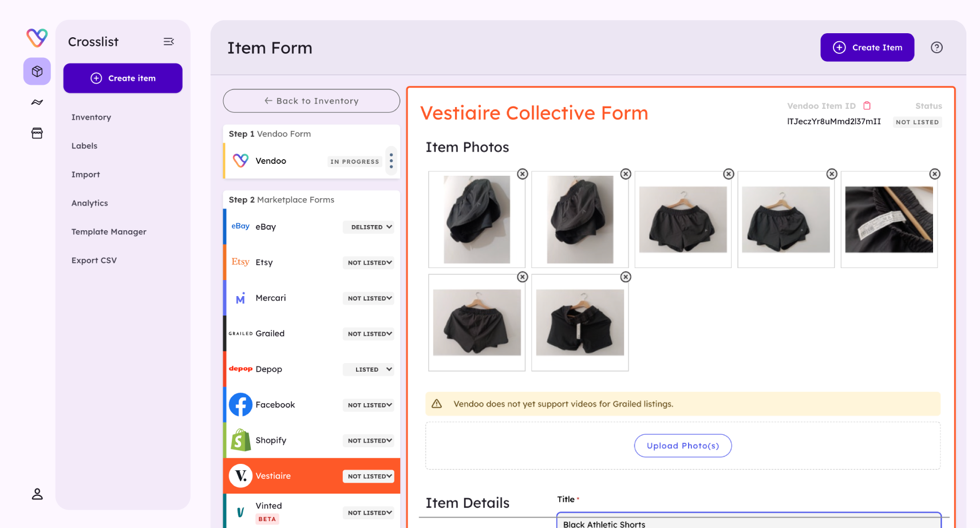Image resolution: width=980 pixels, height=528 pixels.
Task: Select the Grailed marketplace form
Action: 311,334
